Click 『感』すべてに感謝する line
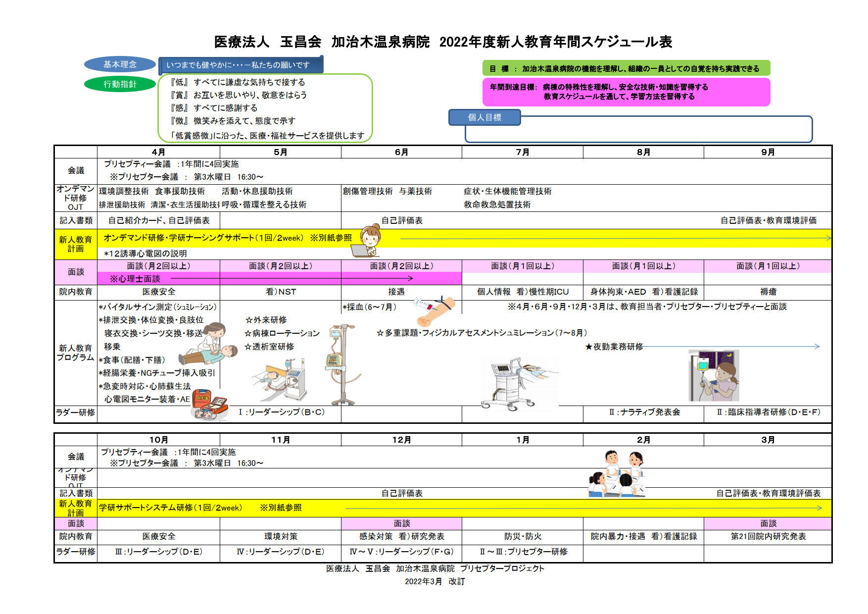 (x=214, y=108)
